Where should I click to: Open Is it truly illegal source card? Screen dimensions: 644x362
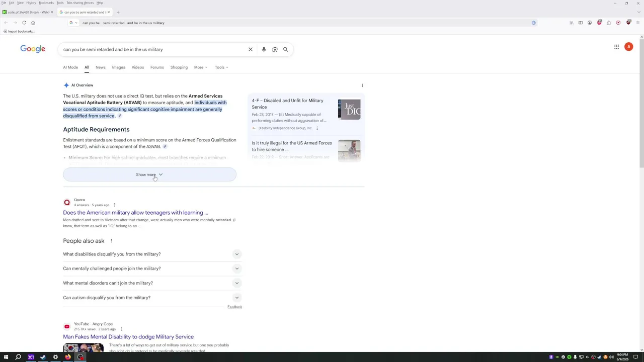306,150
